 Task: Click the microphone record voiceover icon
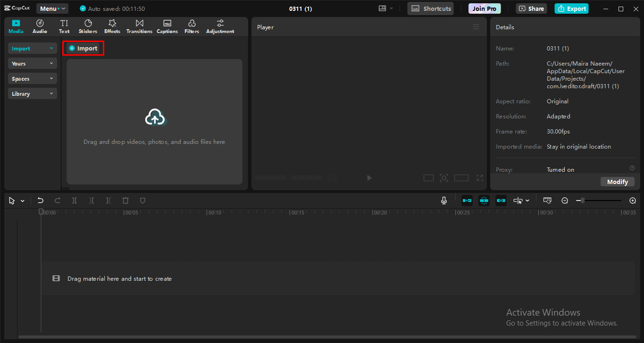coord(444,201)
